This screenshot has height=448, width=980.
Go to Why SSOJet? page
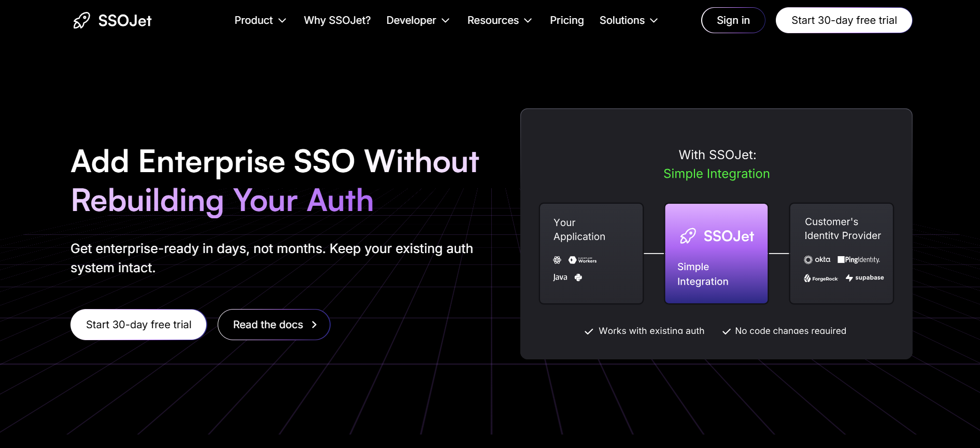pyautogui.click(x=337, y=20)
